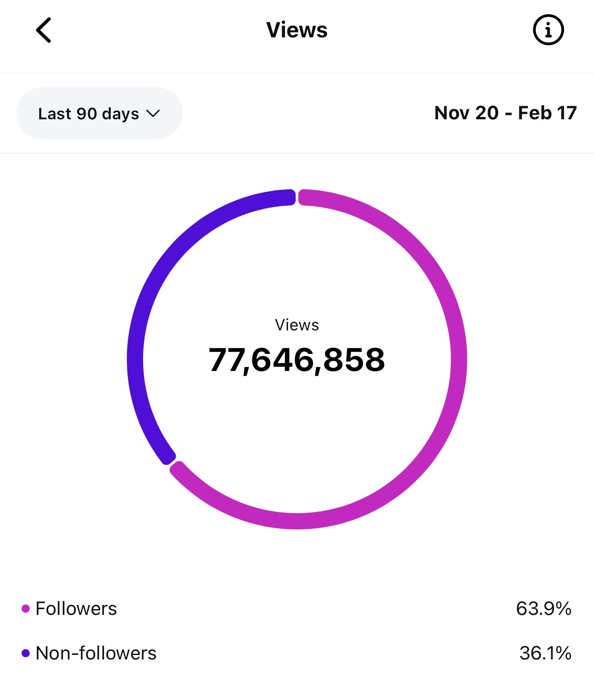Select the Non-followers legend row
Screen dimensions: 594x700
[96, 653]
